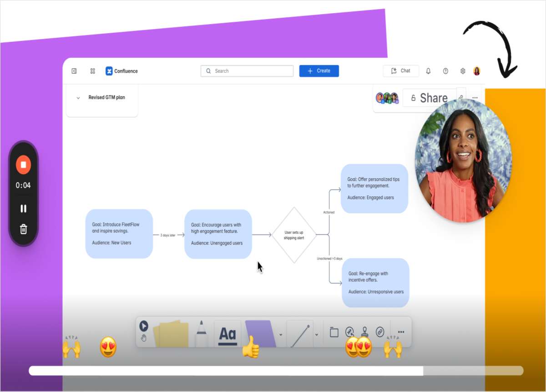Open the notifications bell
This screenshot has width=546, height=392.
tap(428, 71)
